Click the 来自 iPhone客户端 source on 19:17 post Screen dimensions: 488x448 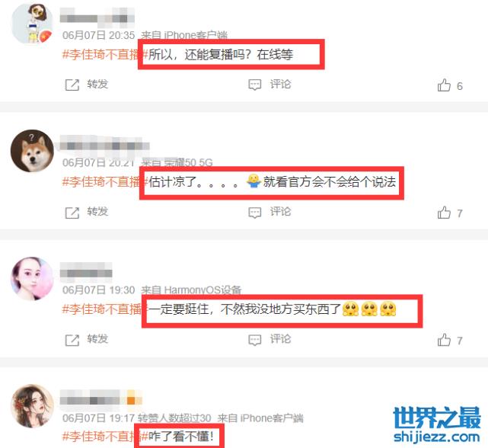(x=260, y=418)
